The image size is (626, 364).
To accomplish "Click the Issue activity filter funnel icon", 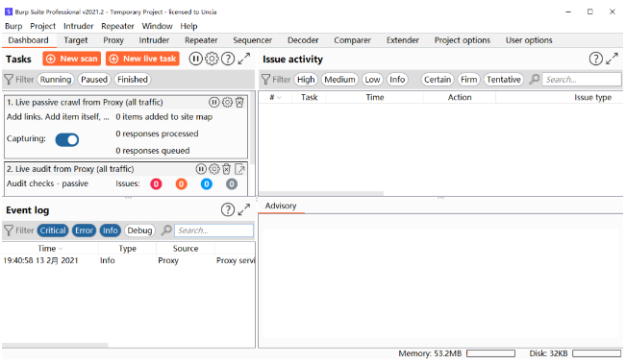I will [265, 80].
